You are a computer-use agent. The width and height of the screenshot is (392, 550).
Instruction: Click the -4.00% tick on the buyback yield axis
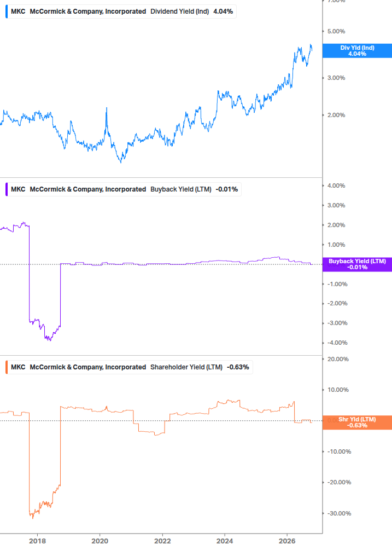click(337, 343)
